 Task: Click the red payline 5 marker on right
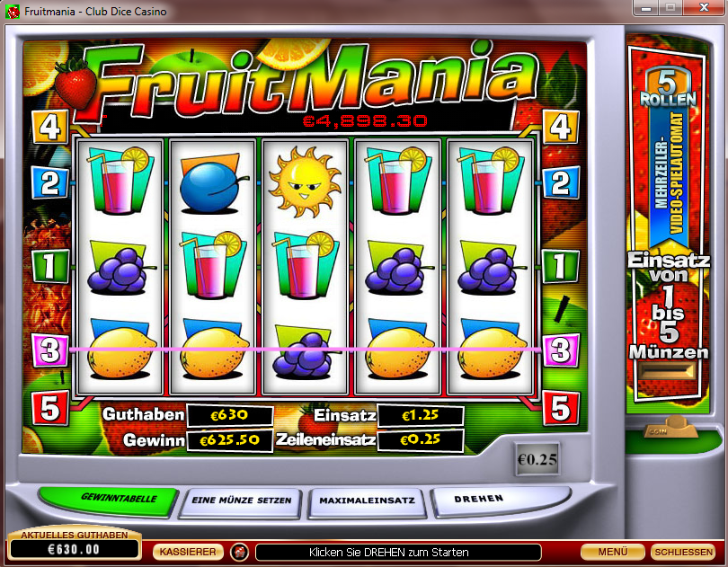561,408
